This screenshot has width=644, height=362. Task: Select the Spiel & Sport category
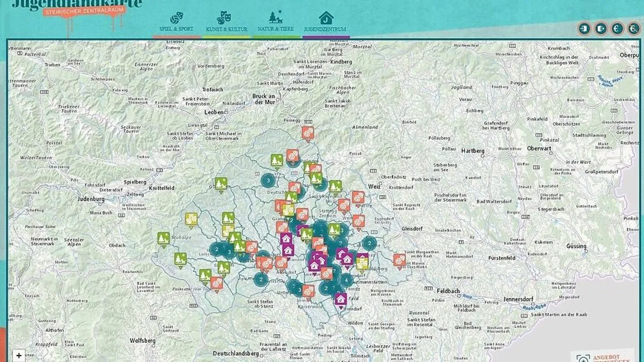(176, 21)
